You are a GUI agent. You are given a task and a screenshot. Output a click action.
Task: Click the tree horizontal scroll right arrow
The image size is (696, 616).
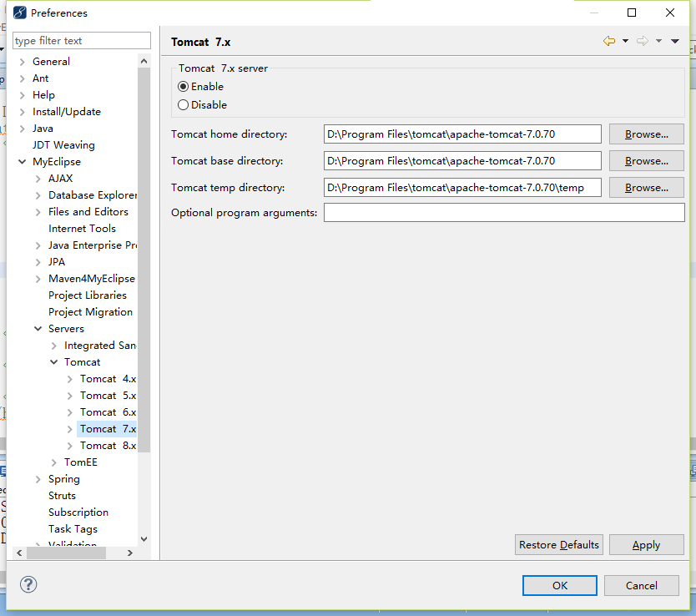(130, 553)
